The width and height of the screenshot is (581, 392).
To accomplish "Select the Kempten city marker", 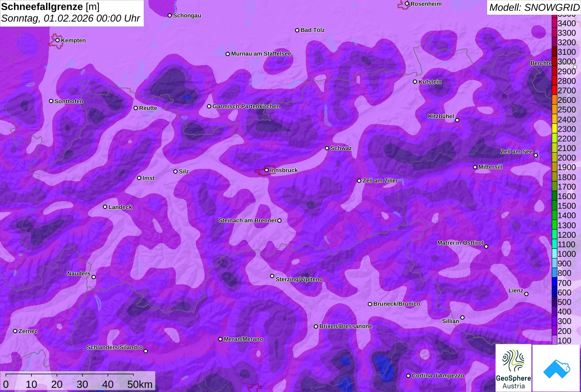I will coord(58,40).
